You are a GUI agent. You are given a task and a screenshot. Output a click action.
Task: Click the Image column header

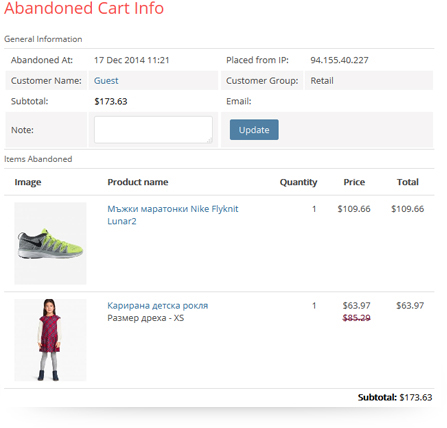pos(28,182)
